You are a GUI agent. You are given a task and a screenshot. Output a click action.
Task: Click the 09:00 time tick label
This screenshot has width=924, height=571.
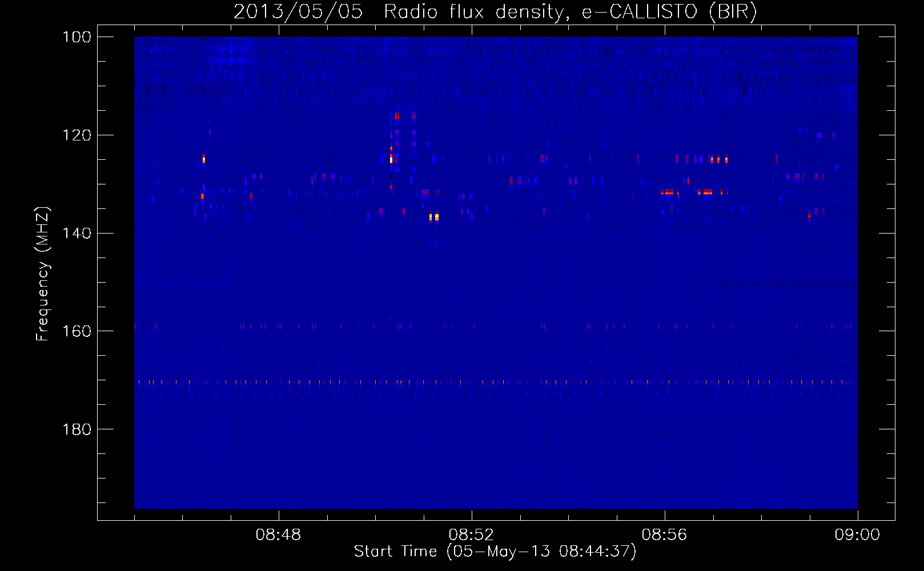pyautogui.click(x=858, y=535)
